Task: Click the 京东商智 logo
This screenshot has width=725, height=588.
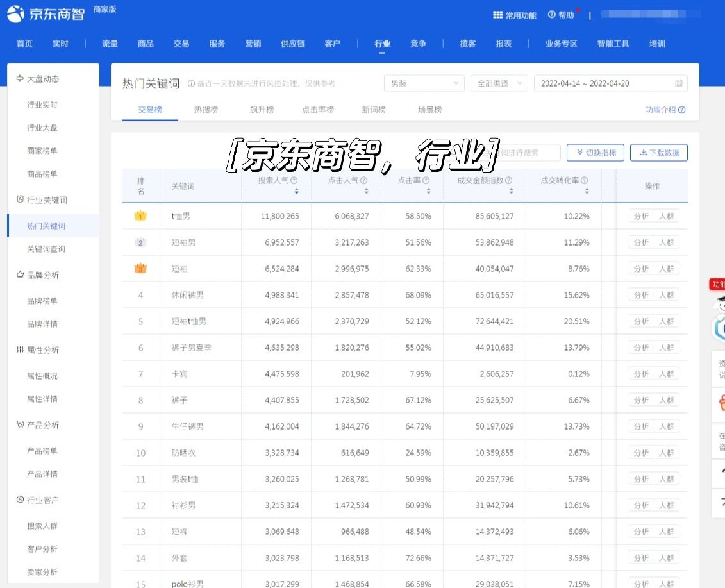Action: (x=46, y=13)
